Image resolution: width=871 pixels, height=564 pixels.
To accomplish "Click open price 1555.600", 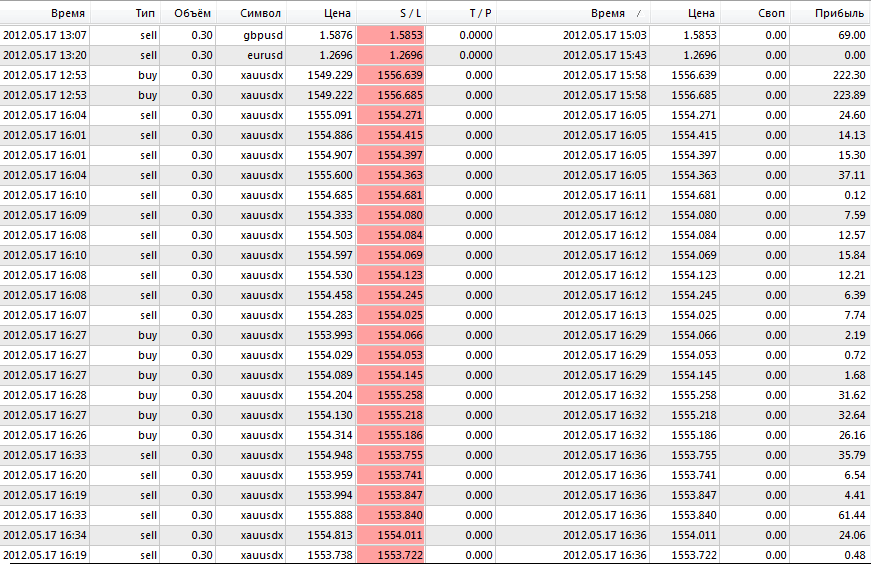I will [x=330, y=176].
